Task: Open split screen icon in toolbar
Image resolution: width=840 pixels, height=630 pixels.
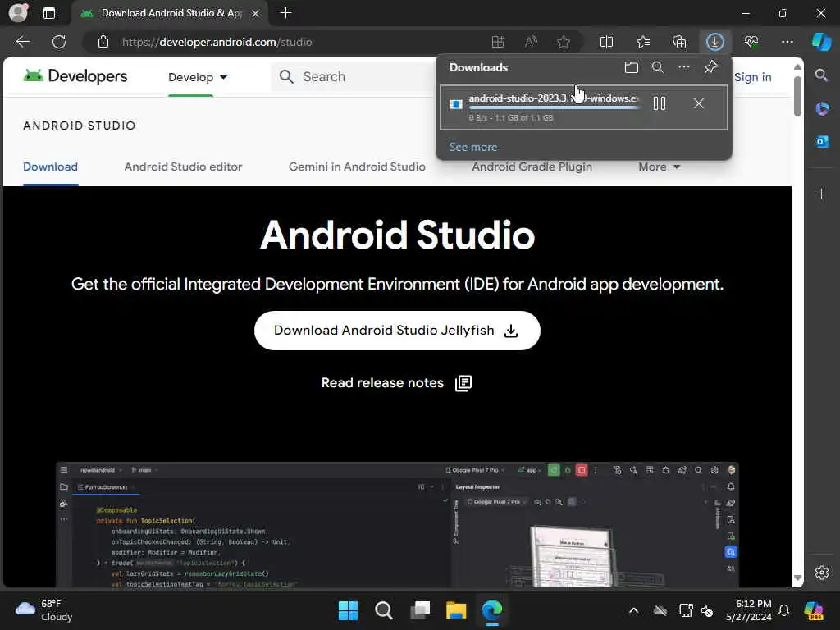Action: 606,42
